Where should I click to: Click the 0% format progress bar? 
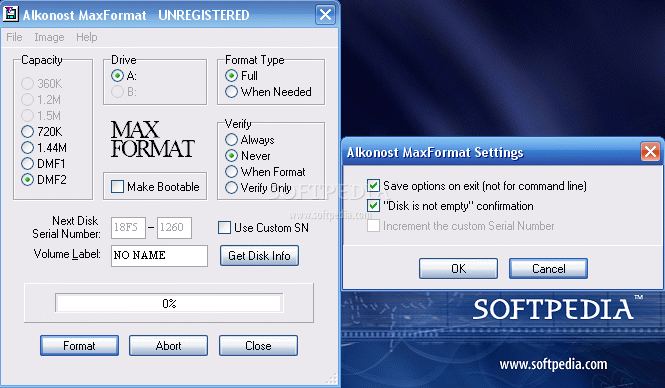169,304
